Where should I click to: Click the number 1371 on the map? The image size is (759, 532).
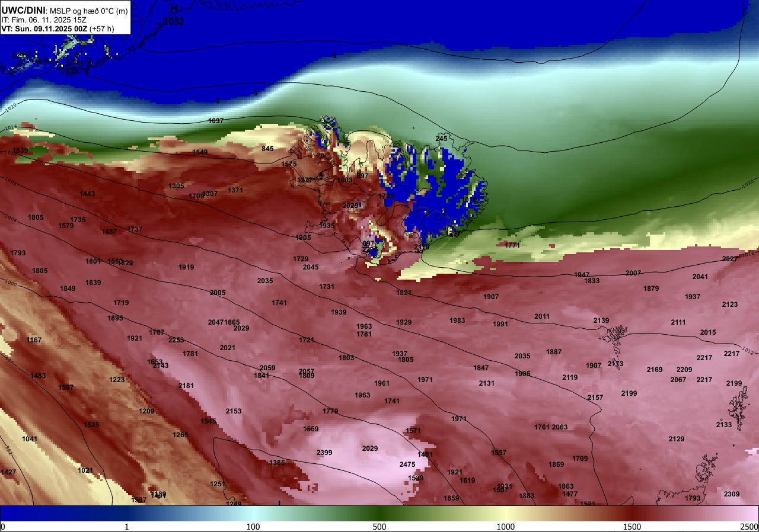tap(235, 190)
